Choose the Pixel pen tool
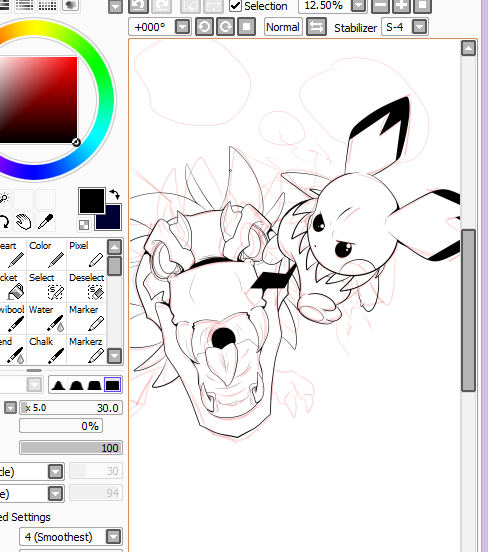The height and width of the screenshot is (552, 488). coord(86,254)
